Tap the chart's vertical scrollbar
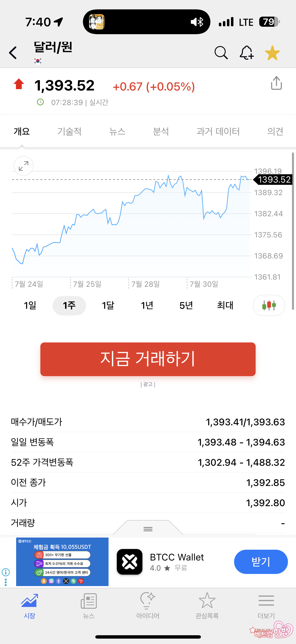The width and height of the screenshot is (296, 644). 293,231
